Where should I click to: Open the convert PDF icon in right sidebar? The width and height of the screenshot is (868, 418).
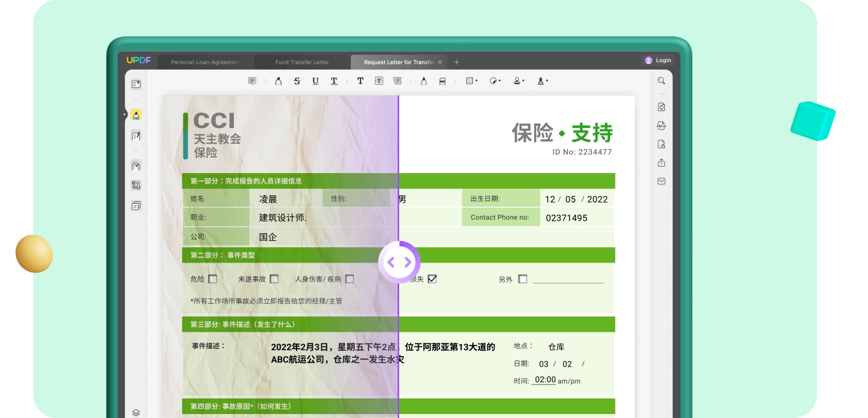click(x=661, y=107)
